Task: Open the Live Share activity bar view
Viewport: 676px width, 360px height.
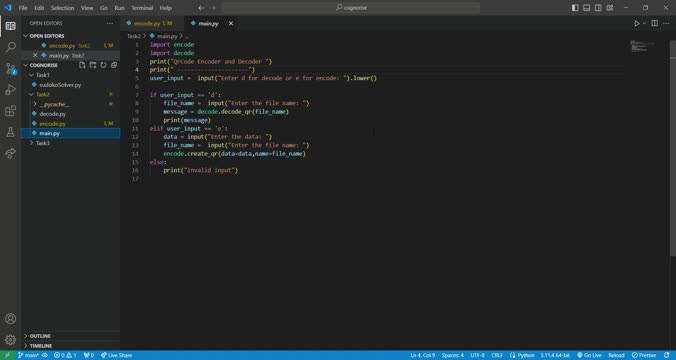Action: tap(10, 153)
